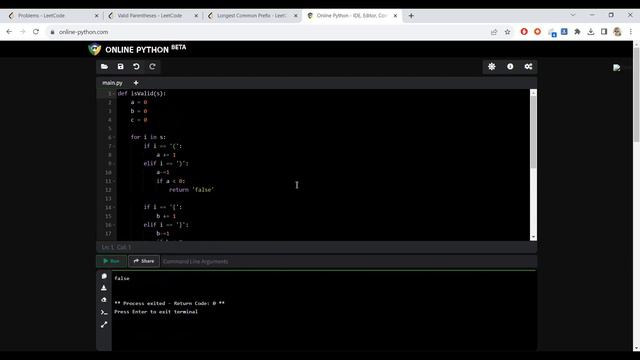Share this page from the address bar
This screenshot has height=360, width=640.
494,31
